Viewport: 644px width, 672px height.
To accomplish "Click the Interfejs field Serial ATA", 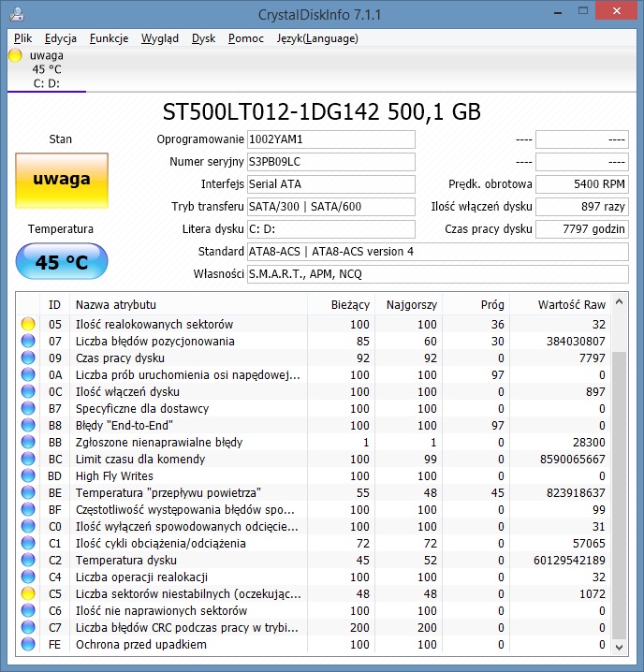I will click(x=331, y=184).
